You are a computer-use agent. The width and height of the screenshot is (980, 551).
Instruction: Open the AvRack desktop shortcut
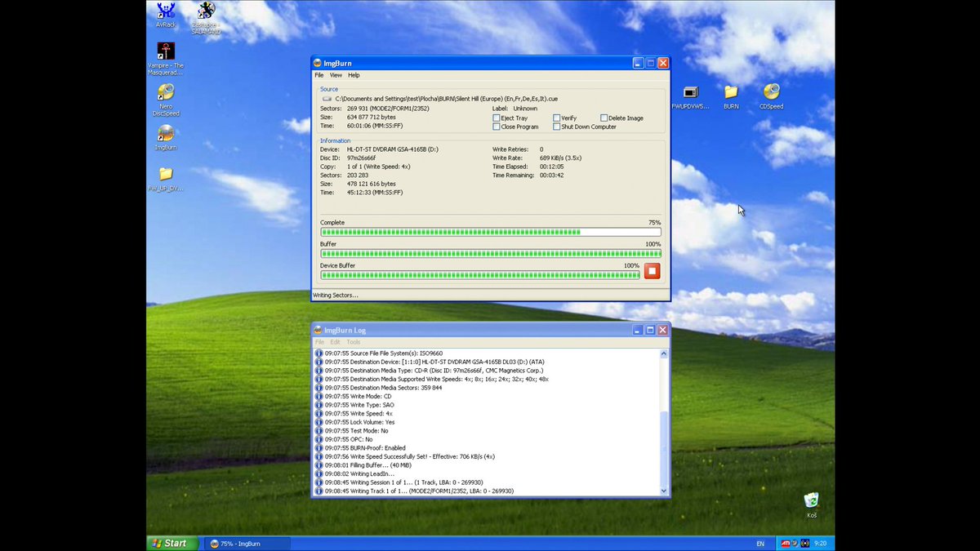tap(166, 16)
